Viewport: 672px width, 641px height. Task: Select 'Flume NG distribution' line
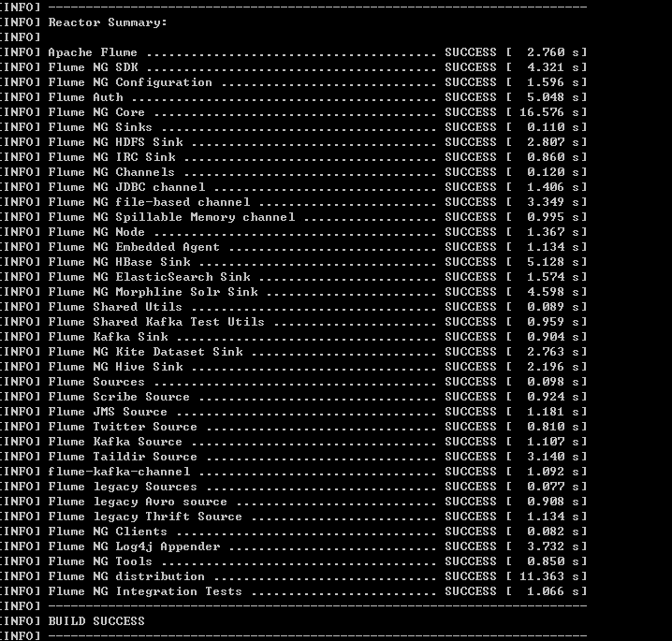pyautogui.click(x=294, y=577)
